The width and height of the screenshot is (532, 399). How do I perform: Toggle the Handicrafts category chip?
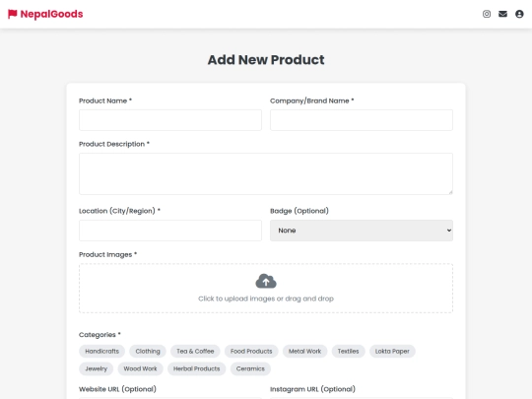coord(102,351)
